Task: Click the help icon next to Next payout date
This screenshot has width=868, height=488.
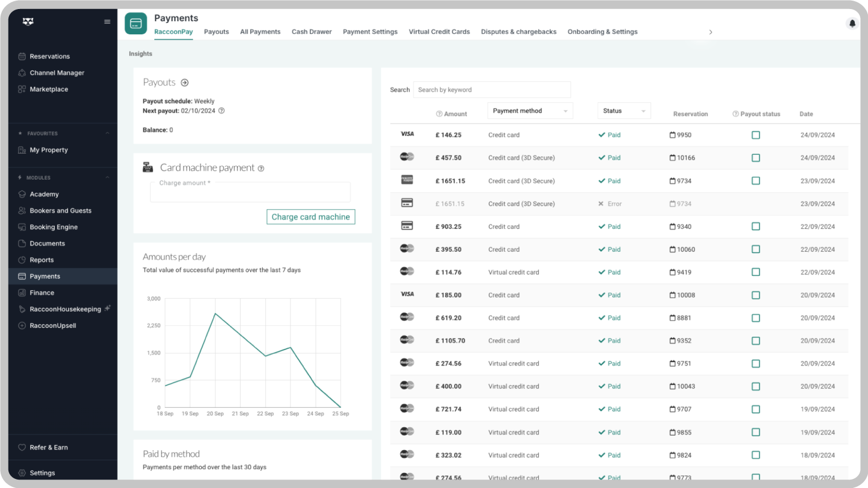Action: click(x=221, y=111)
